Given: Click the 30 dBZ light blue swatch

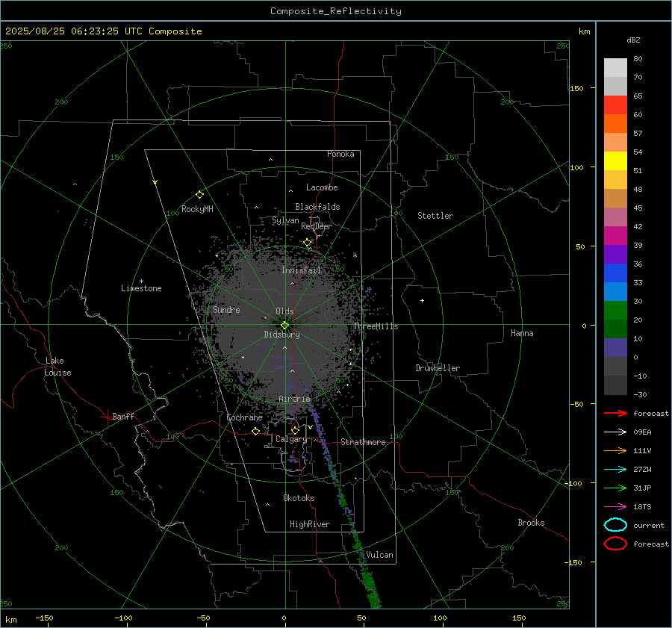Looking at the screenshot, I should [x=615, y=291].
